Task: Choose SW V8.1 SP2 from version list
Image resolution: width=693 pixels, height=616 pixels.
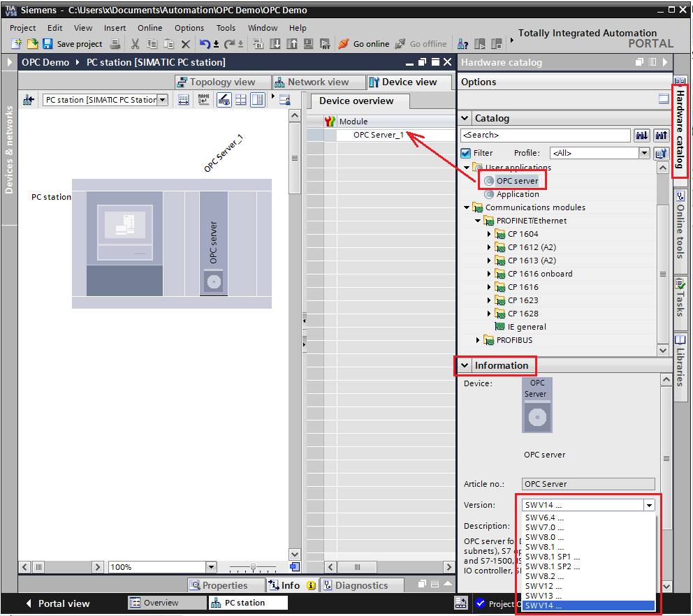Action: pyautogui.click(x=588, y=566)
